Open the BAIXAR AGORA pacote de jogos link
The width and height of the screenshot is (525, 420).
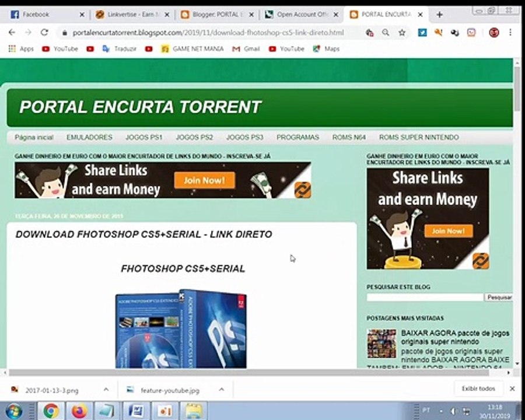point(456,337)
